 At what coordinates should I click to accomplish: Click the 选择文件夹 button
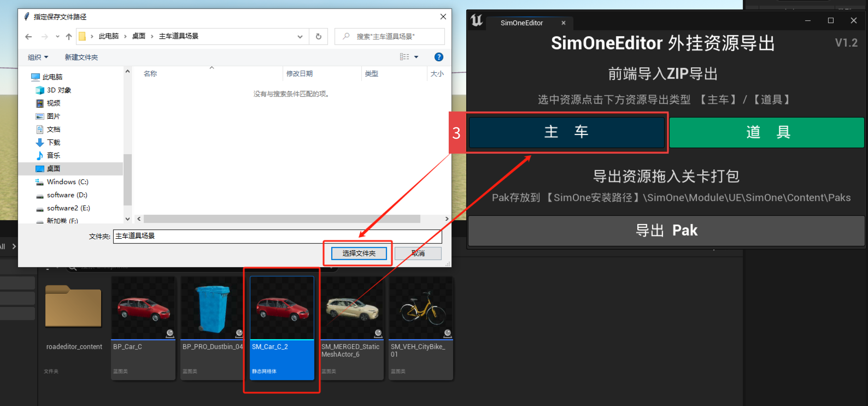[x=358, y=253]
